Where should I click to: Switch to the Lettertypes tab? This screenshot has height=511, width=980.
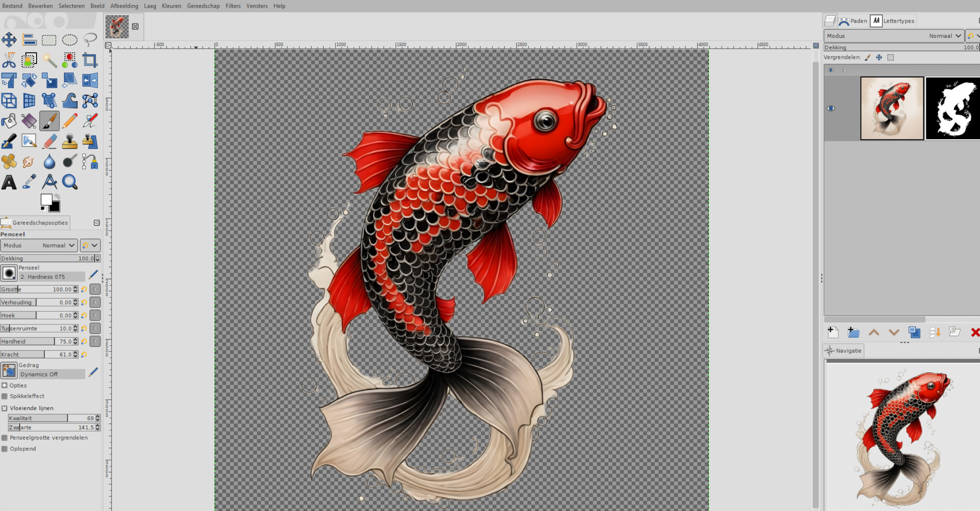tap(898, 21)
